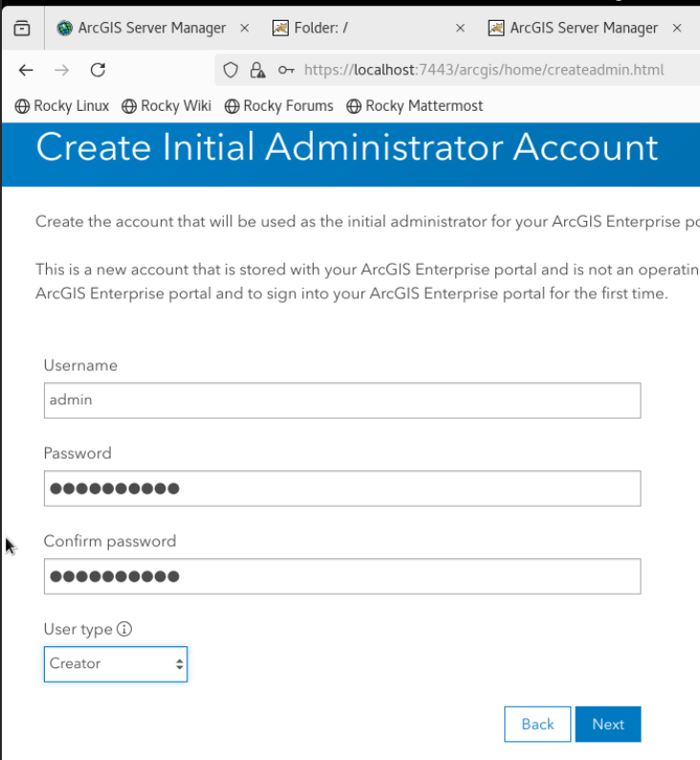Open the Rocky Linux bookmark

61,106
